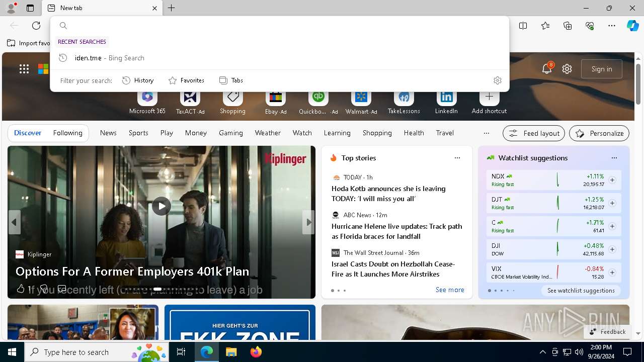The height and width of the screenshot is (362, 644).
Task: Switch to the Following feed tab
Action: pyautogui.click(x=67, y=133)
